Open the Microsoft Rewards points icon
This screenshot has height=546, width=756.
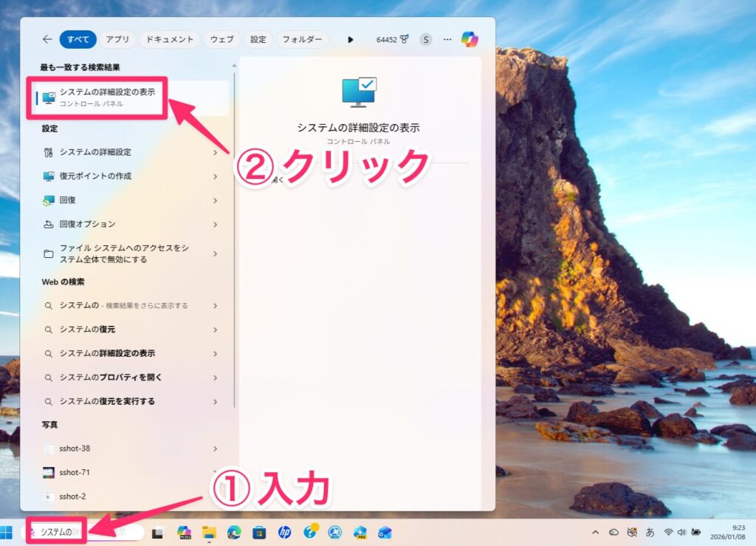(404, 39)
